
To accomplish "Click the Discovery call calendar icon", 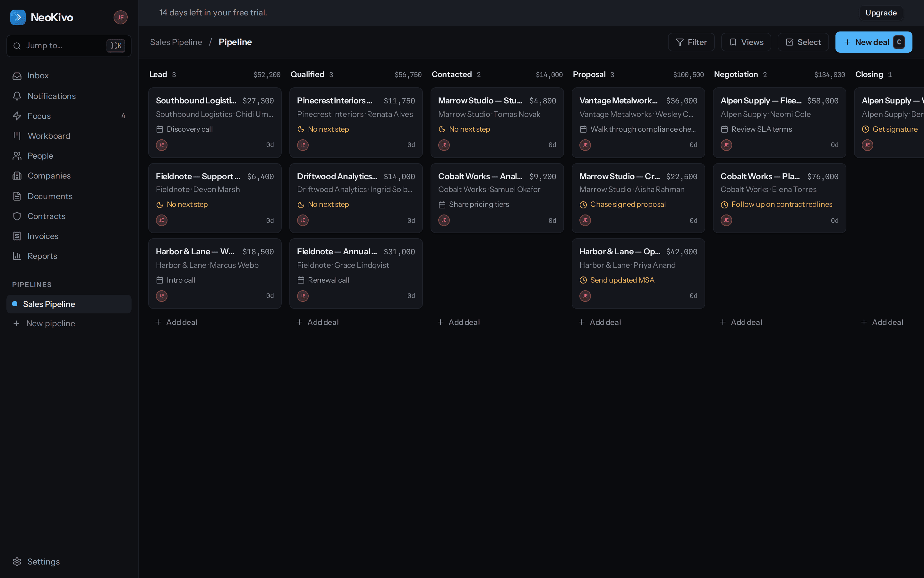I will [x=159, y=129].
